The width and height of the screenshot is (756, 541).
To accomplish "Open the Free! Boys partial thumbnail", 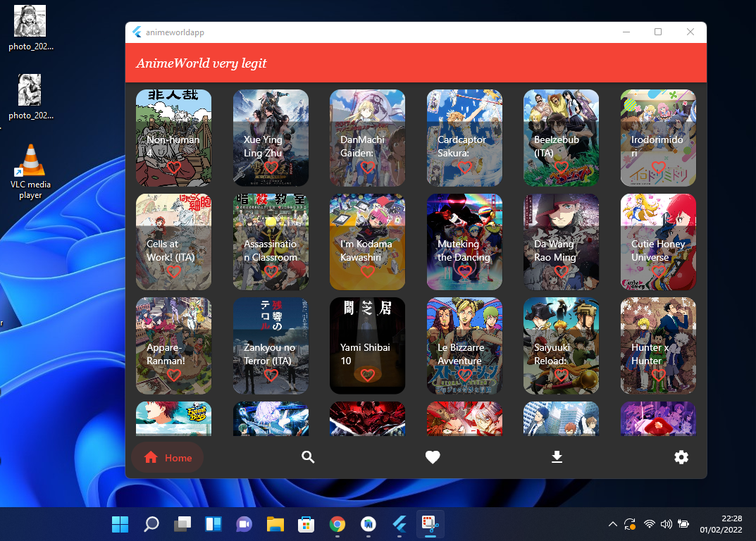I will pos(173,418).
